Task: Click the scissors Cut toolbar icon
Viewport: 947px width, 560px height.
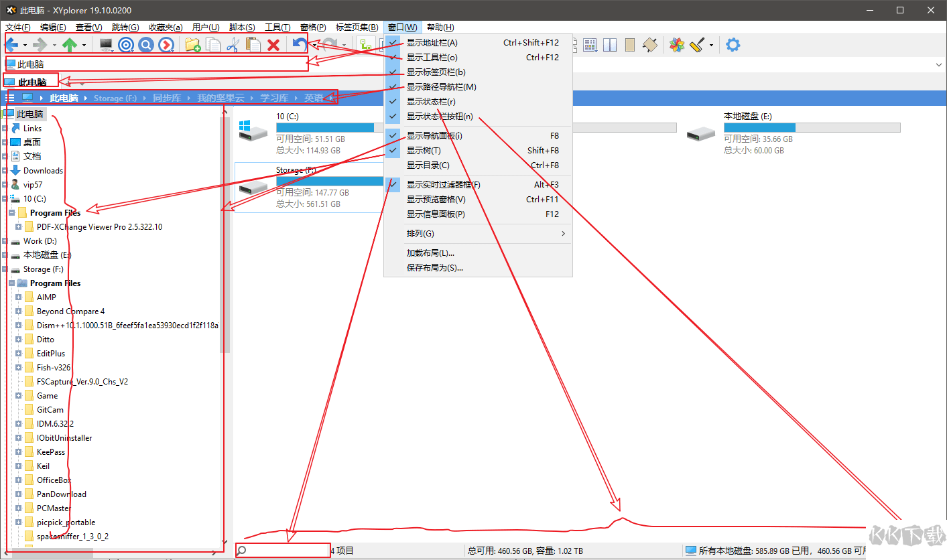Action: tap(233, 45)
